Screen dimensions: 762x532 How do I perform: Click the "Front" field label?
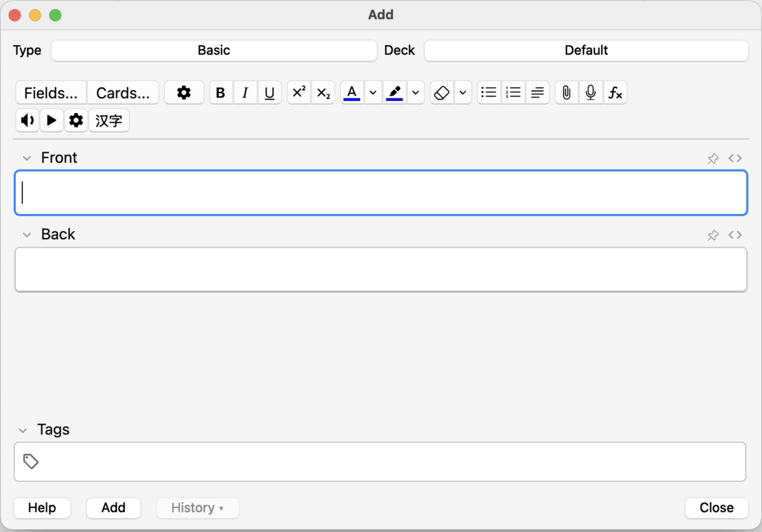[x=59, y=157]
